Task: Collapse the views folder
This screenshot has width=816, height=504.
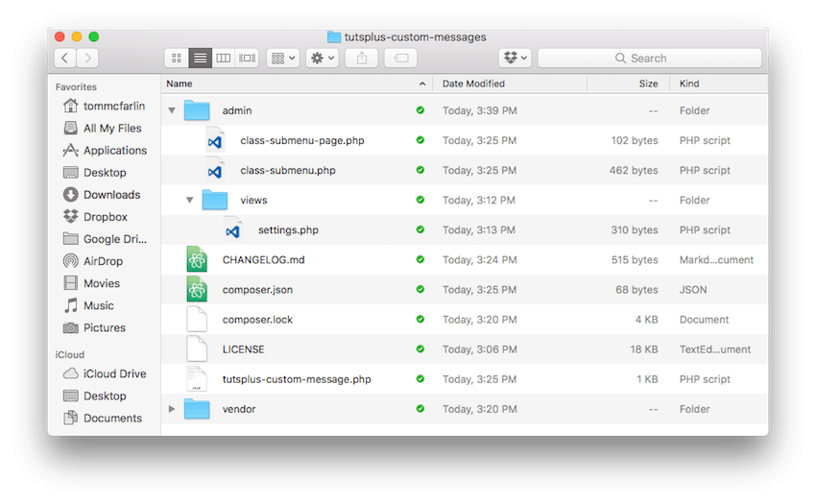Action: point(190,200)
